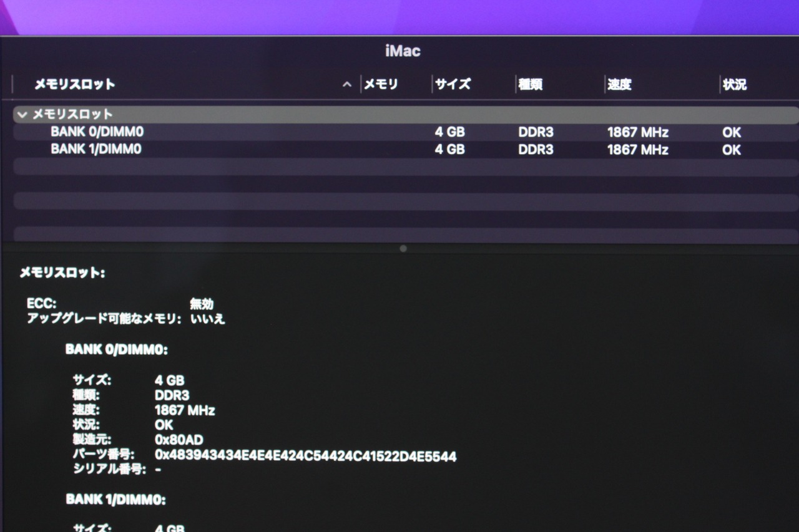Click the 1867 MHz value in details pane
The width and height of the screenshot is (799, 532).
(x=185, y=410)
